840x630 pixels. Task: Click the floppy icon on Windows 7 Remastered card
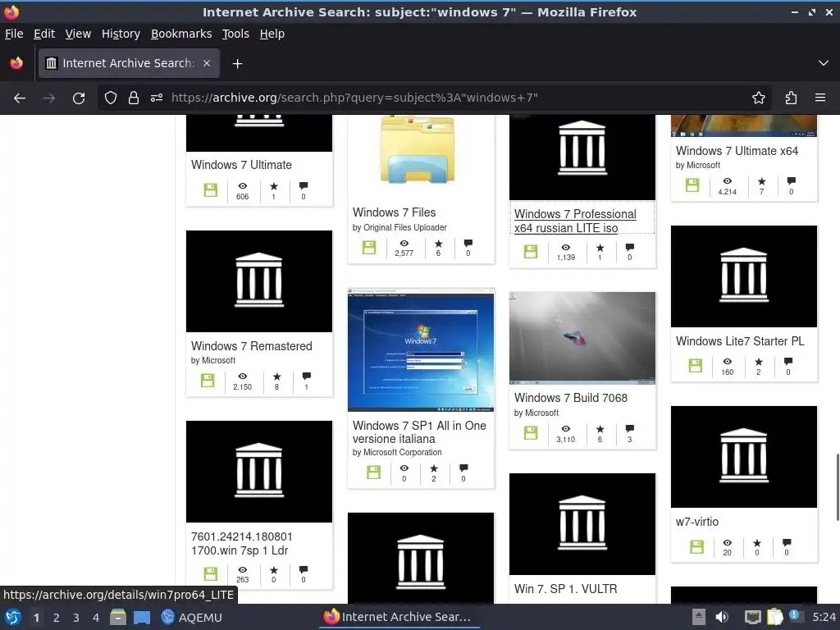[x=208, y=381]
